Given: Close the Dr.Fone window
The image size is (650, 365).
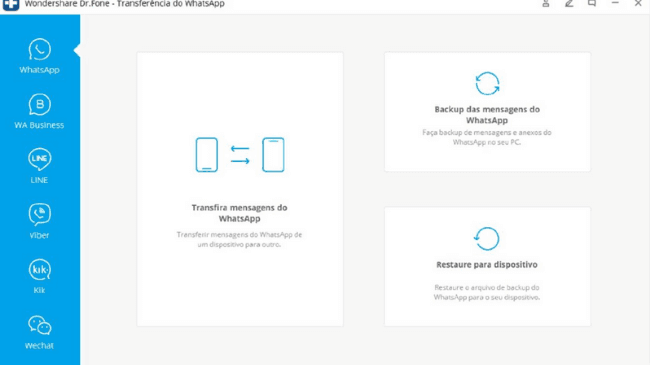Looking at the screenshot, I should tap(638, 3).
